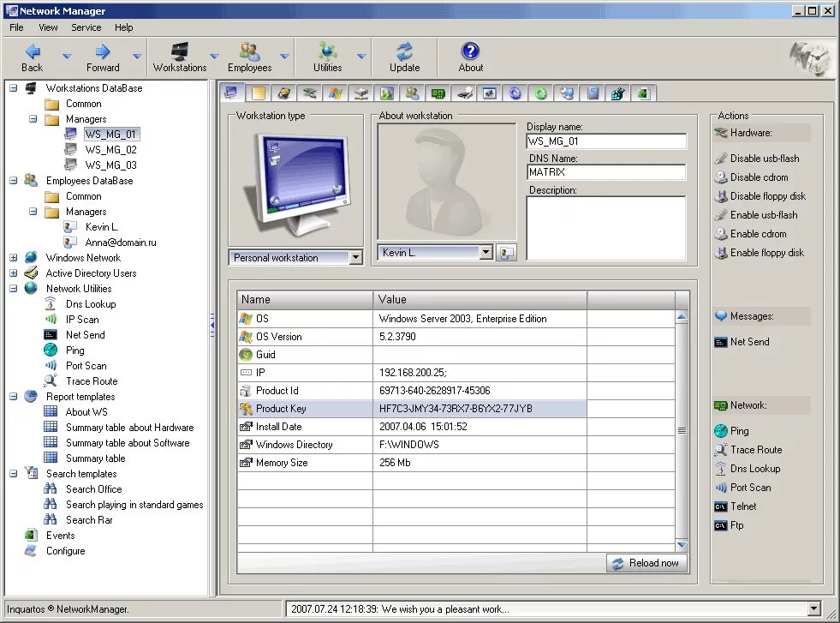Click the Description text area
The width and height of the screenshot is (840, 623).
click(606, 229)
